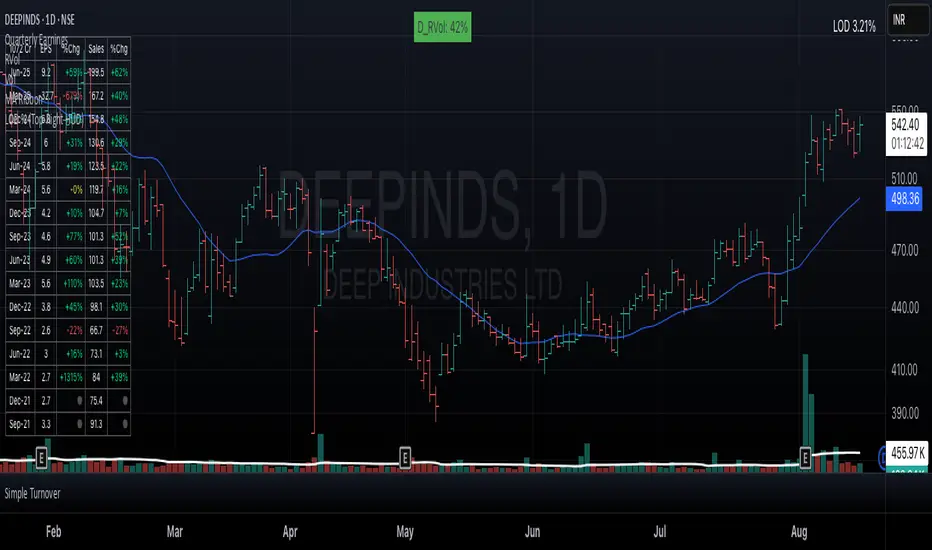
Task: Click the Mar label on time axis
Action: pyautogui.click(x=175, y=532)
